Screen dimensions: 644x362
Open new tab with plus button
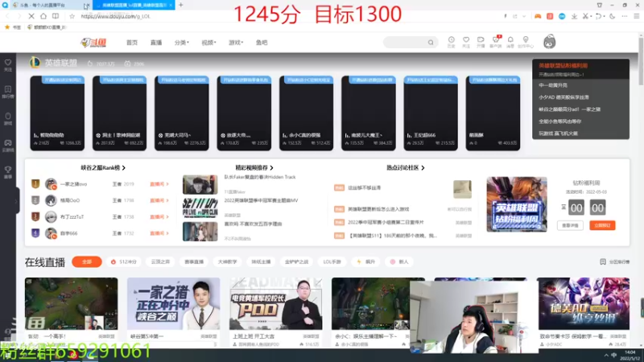[x=180, y=5]
